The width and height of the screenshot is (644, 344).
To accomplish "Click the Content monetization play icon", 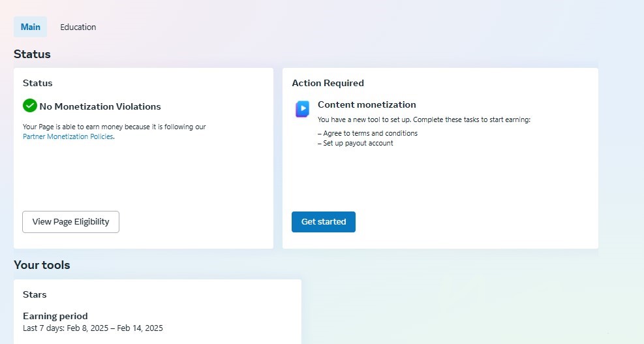I will coord(302,109).
